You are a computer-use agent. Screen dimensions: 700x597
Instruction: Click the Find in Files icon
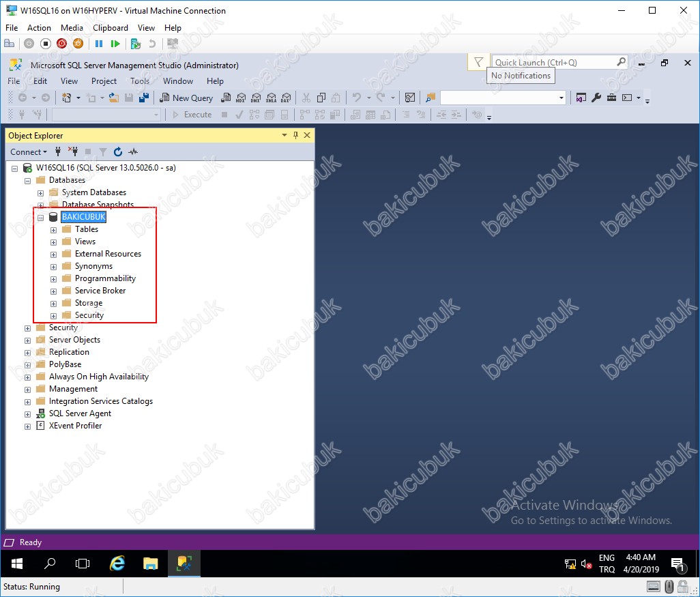(x=431, y=98)
